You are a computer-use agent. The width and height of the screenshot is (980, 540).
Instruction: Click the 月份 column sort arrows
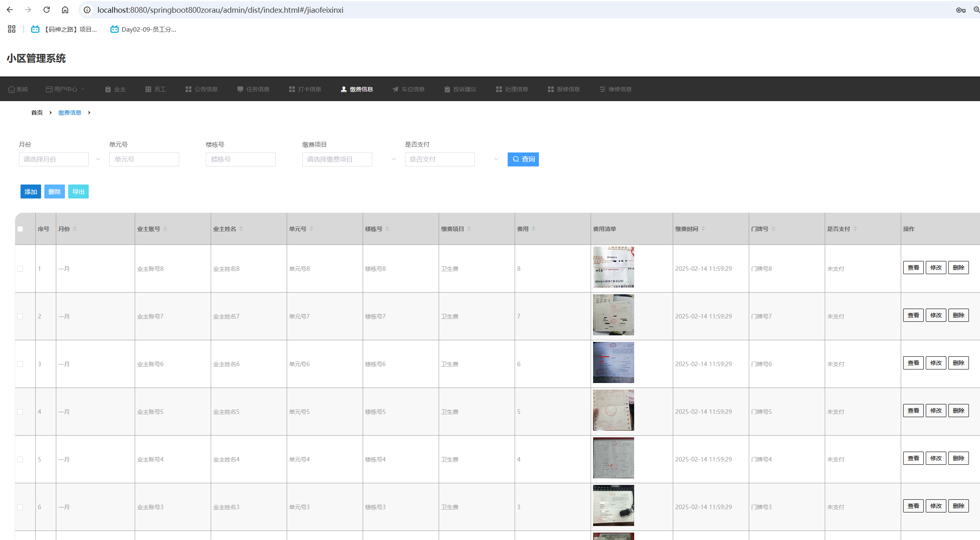point(75,229)
